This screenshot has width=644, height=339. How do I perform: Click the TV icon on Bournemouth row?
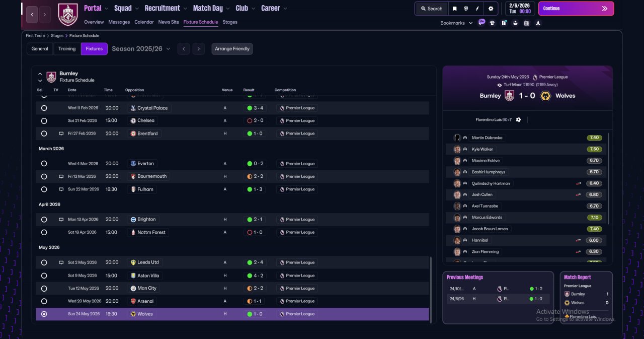(x=61, y=176)
